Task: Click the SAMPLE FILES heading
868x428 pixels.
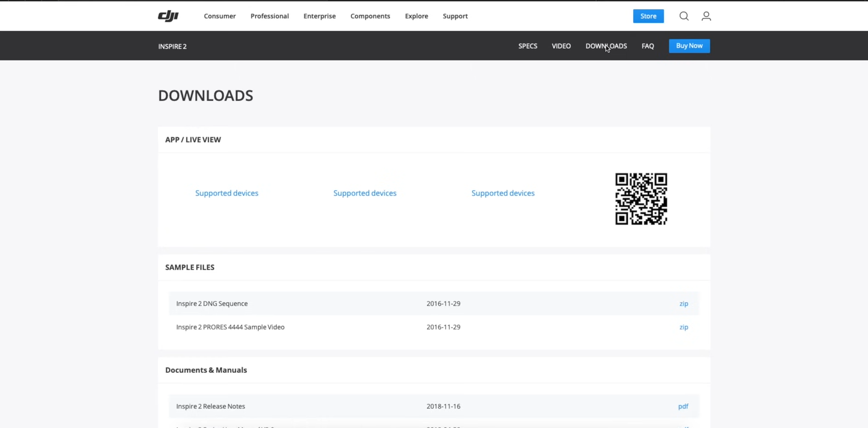Action: click(190, 267)
